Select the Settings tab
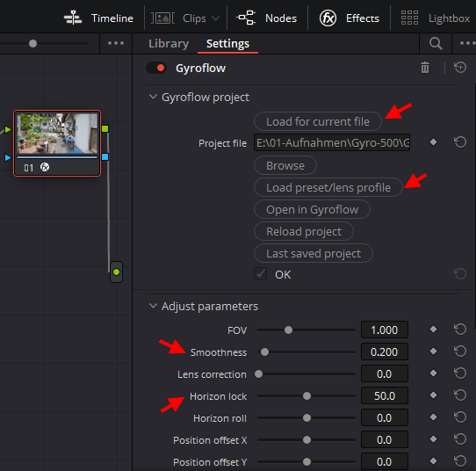 click(227, 44)
